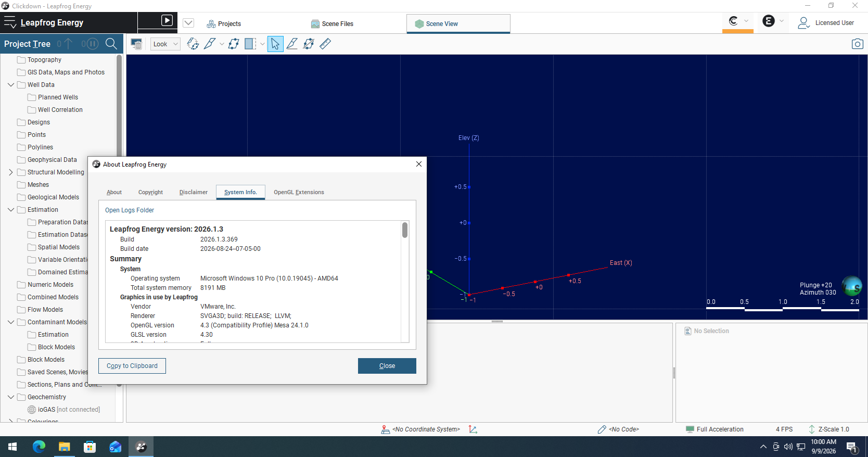The height and width of the screenshot is (457, 868).
Task: Click the axes icon in status bar
Action: (473, 429)
